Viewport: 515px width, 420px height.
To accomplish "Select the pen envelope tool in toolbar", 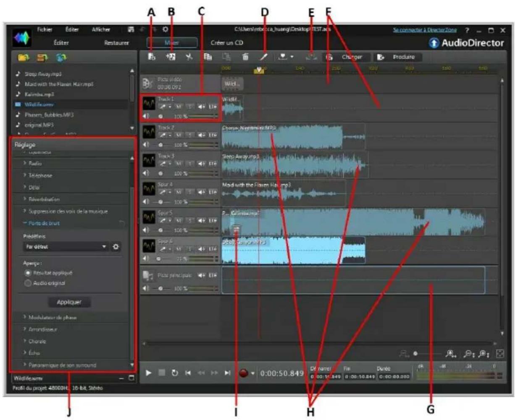I will [x=264, y=57].
